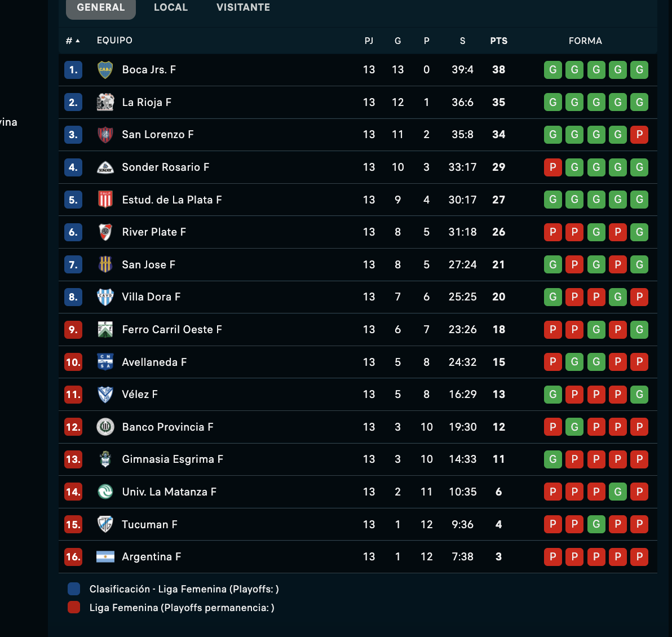Click the Estud. de La Plata F badge
The image size is (672, 637).
point(105,200)
